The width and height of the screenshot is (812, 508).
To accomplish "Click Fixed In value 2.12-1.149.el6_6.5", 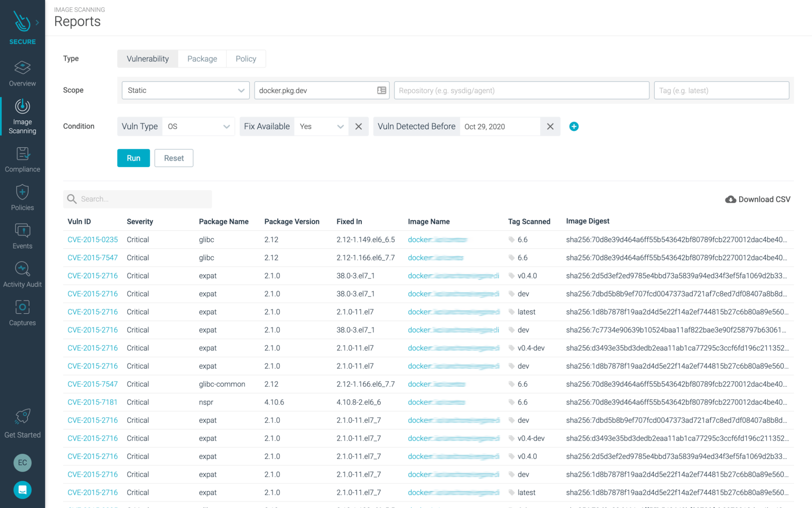I will 366,240.
